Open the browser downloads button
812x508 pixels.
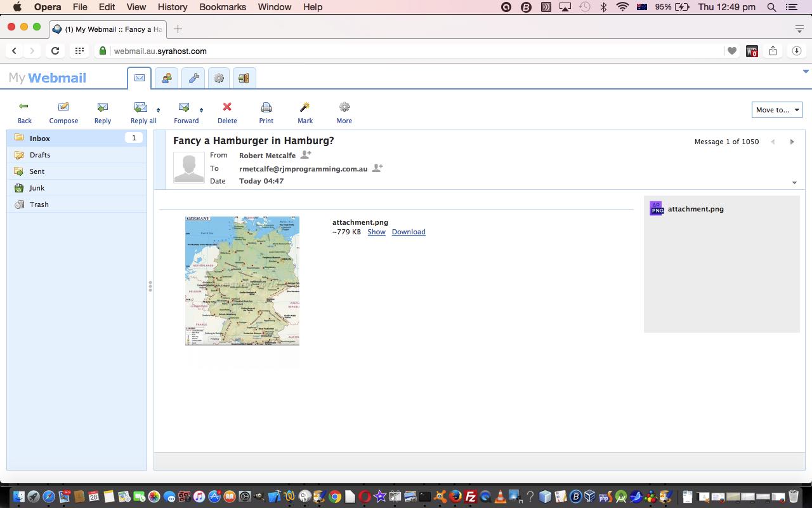click(796, 51)
